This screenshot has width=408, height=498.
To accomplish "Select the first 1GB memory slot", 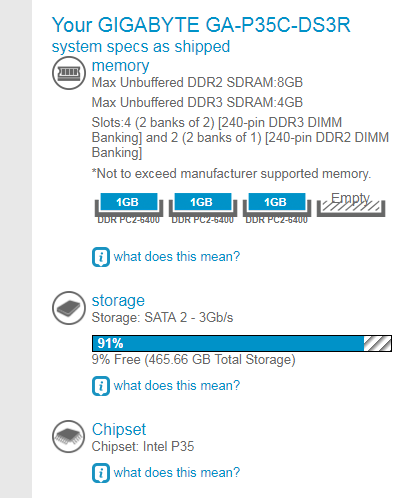I will click(129, 208).
